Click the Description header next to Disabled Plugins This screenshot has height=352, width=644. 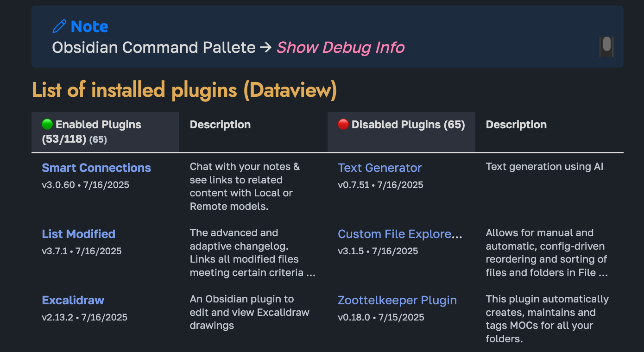pos(516,125)
